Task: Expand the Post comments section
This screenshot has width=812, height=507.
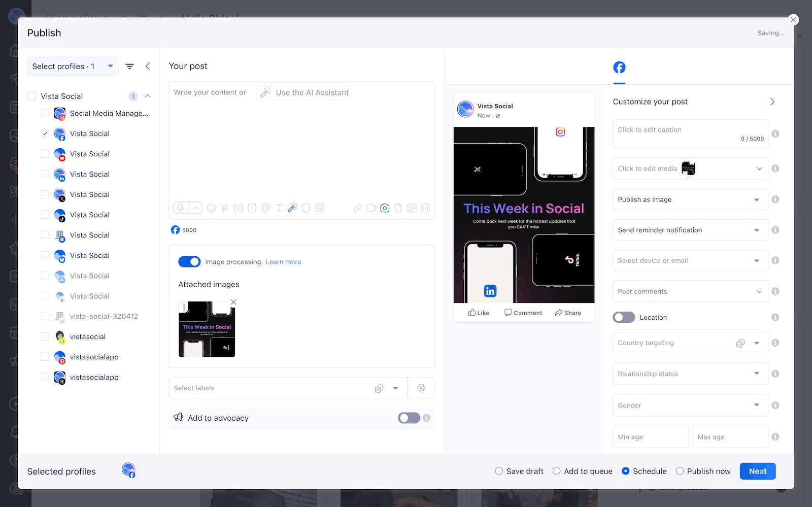Action: point(691,291)
